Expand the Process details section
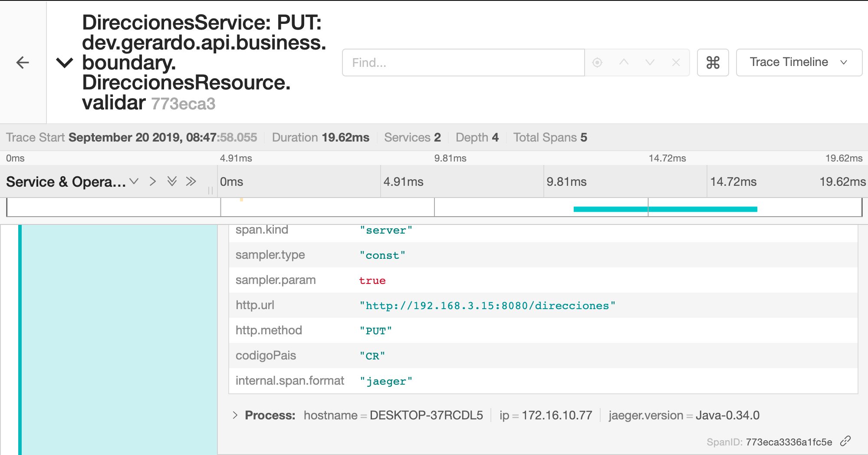This screenshot has width=868, height=455. point(235,415)
